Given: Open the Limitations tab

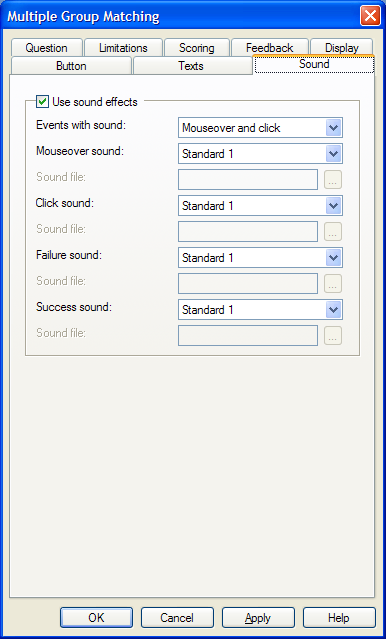Looking at the screenshot, I should pyautogui.click(x=123, y=48).
